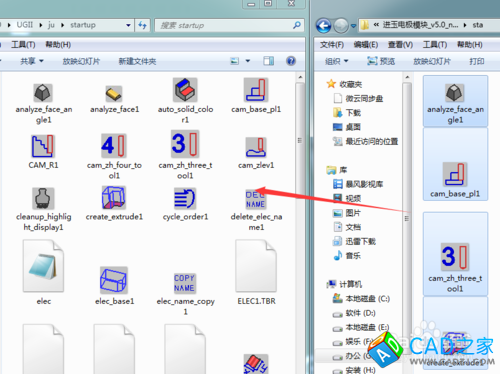Select the CAM_R1 file icon
The width and height of the screenshot is (500, 374).
click(43, 146)
